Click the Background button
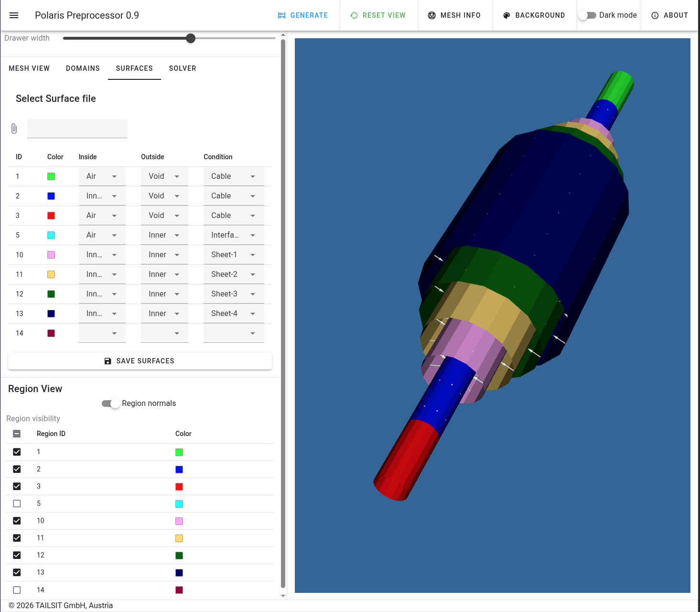The image size is (700, 612). [x=535, y=15]
